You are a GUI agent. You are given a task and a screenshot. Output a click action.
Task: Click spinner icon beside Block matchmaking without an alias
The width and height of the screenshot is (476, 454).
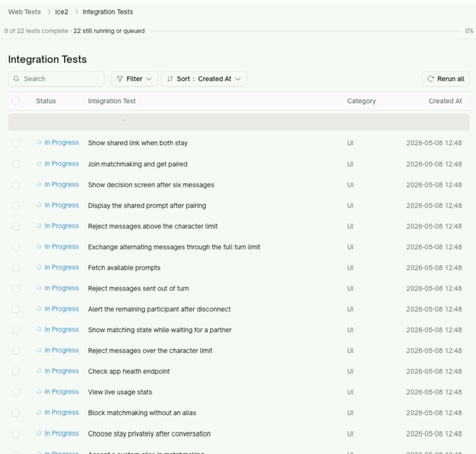coord(39,412)
